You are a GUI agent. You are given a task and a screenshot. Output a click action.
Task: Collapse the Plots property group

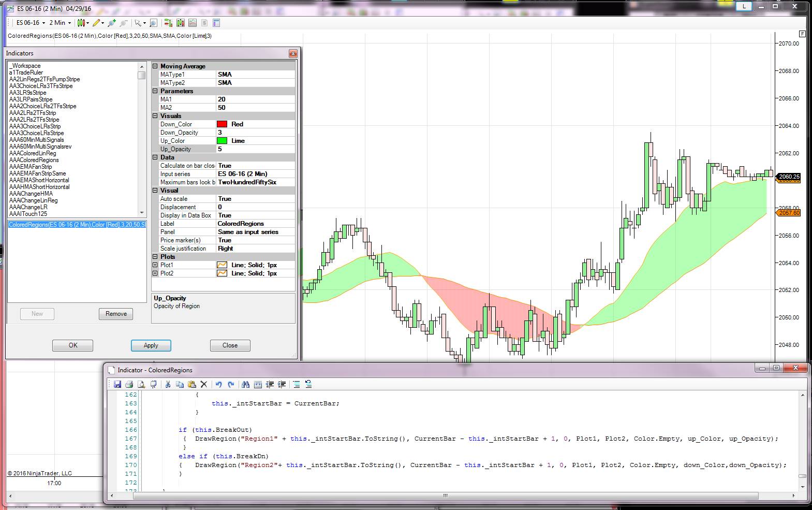click(x=155, y=257)
